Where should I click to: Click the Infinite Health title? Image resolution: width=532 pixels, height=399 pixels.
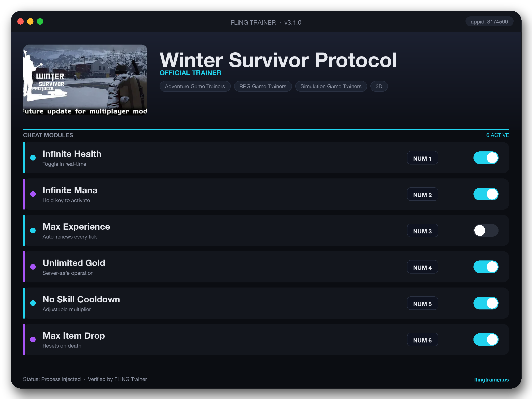72,154
